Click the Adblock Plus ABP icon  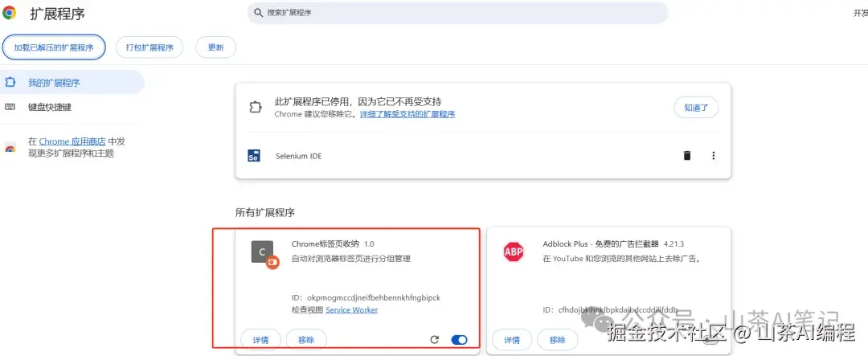pos(513,252)
